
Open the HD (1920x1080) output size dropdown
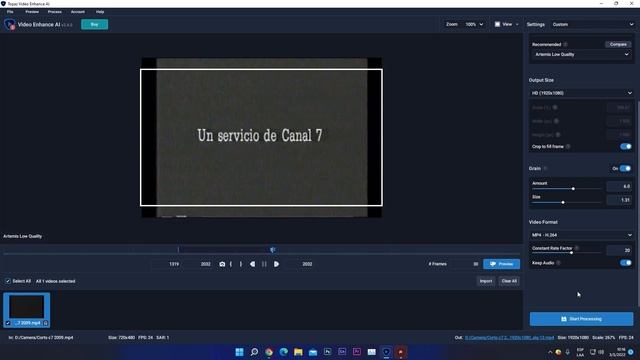click(x=582, y=93)
